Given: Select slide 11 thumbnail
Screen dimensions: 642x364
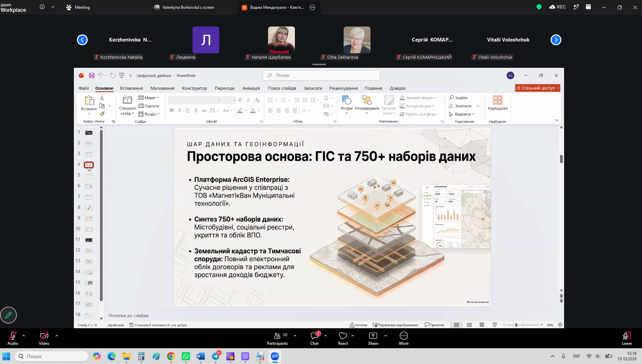Looking at the screenshot, I should pyautogui.click(x=89, y=240).
